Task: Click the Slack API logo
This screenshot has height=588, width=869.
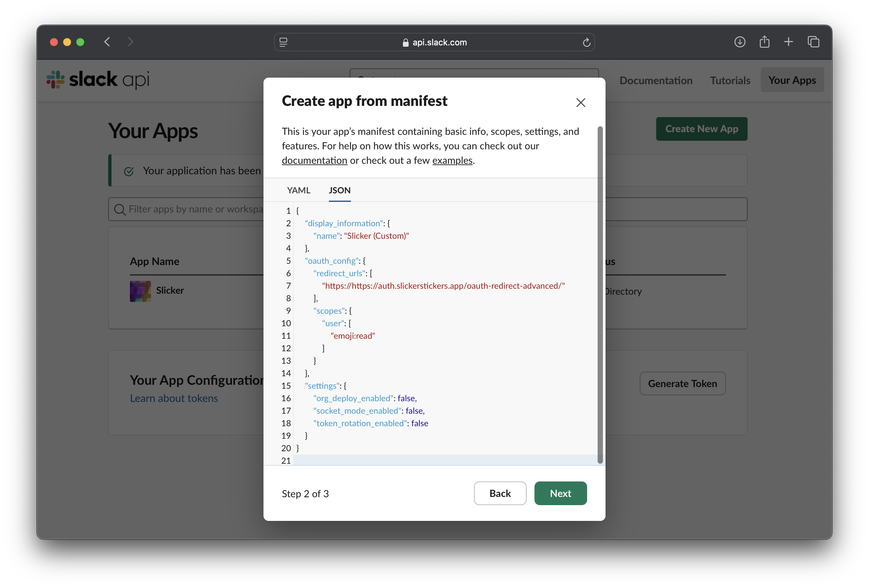Action: coord(98,80)
